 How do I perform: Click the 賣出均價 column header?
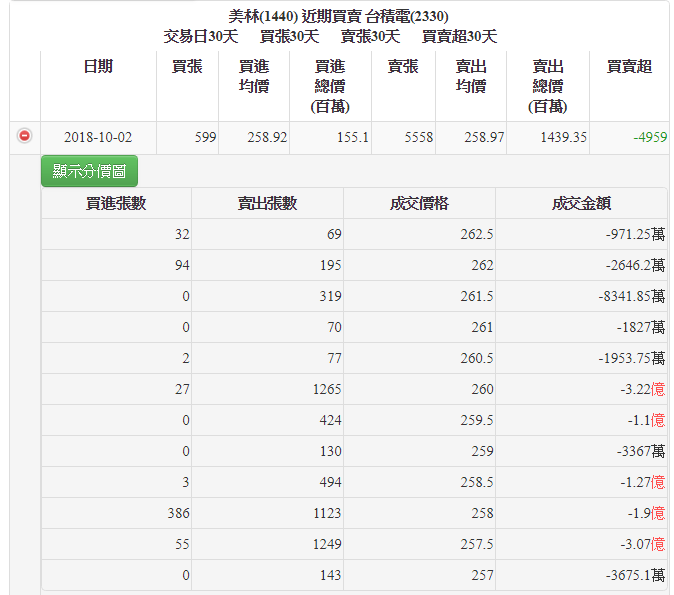pos(471,76)
